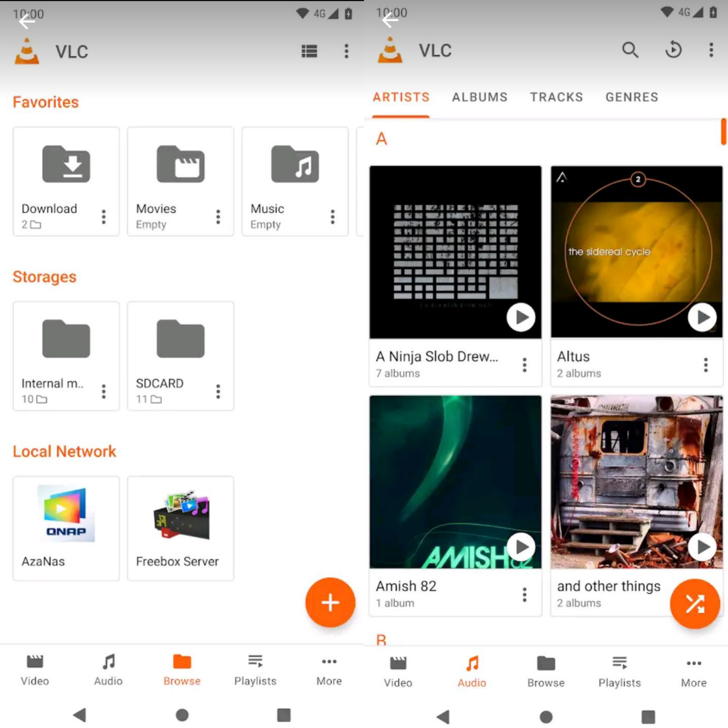Expand options for A Ninja Slob Drew

coord(524,364)
